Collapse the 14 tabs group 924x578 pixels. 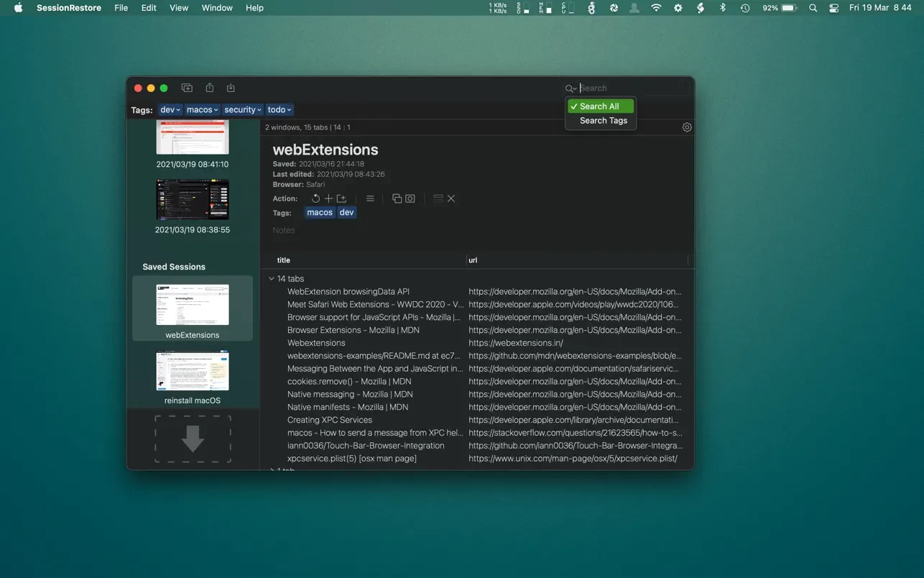click(x=272, y=279)
